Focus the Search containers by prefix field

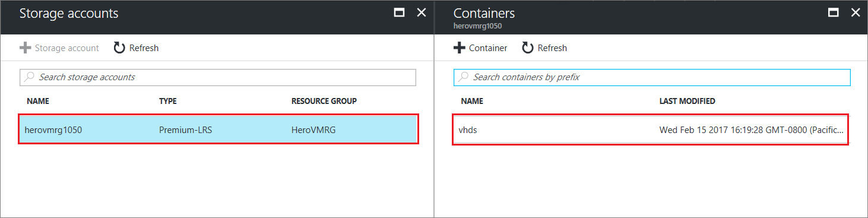[x=652, y=77]
